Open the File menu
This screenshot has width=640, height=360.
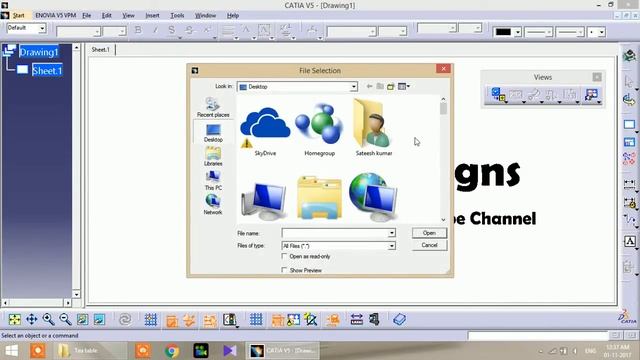click(x=87, y=16)
